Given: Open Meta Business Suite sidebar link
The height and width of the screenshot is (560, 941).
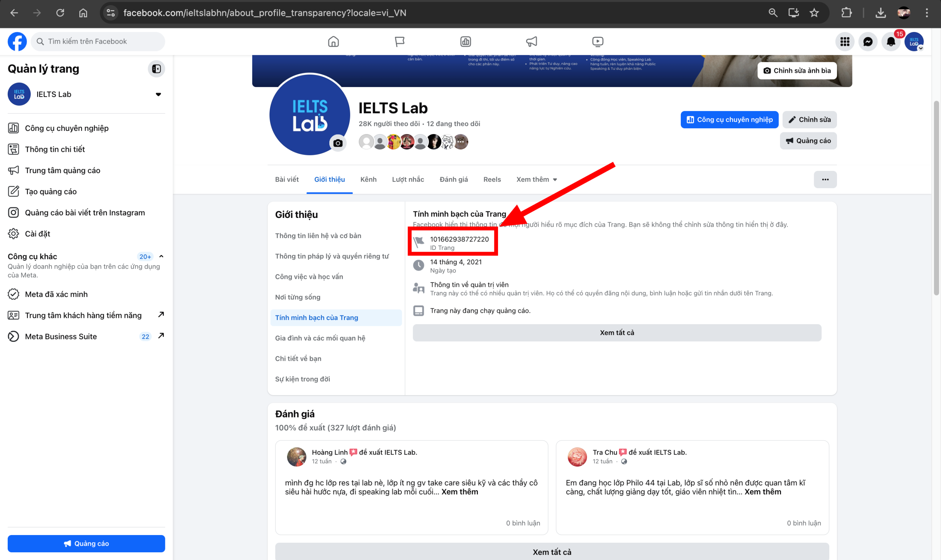Looking at the screenshot, I should (61, 336).
